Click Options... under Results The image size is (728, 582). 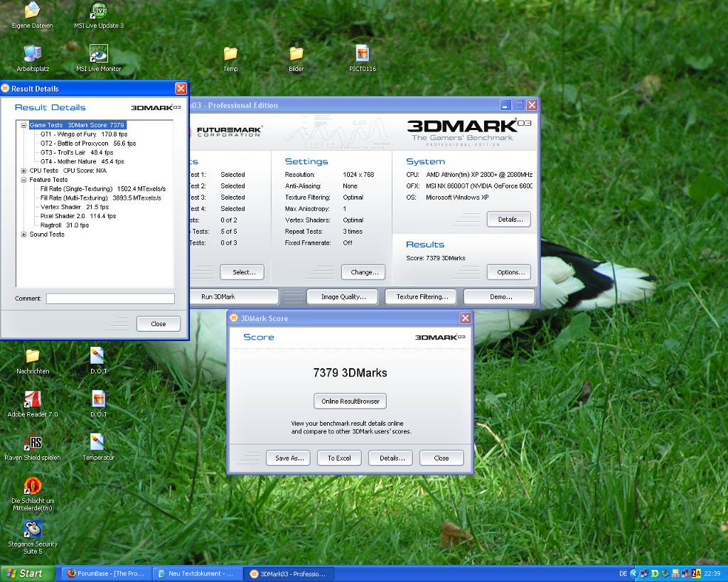click(509, 272)
